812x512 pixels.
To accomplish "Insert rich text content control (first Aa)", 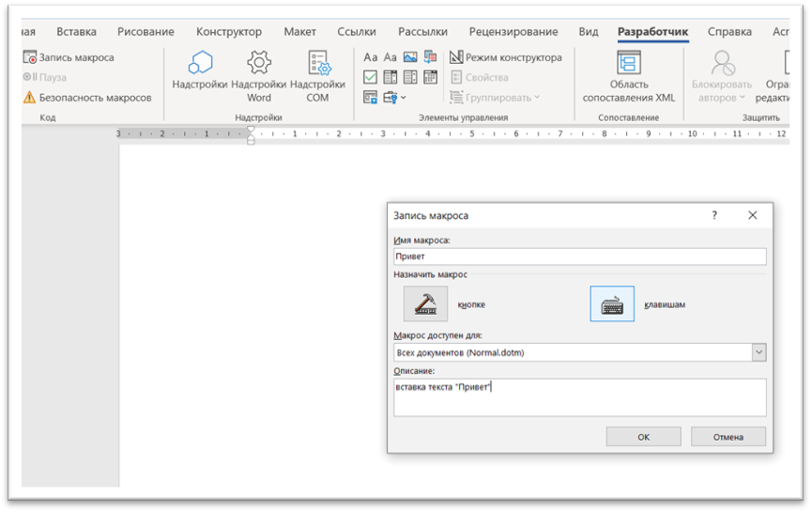I will (x=370, y=57).
